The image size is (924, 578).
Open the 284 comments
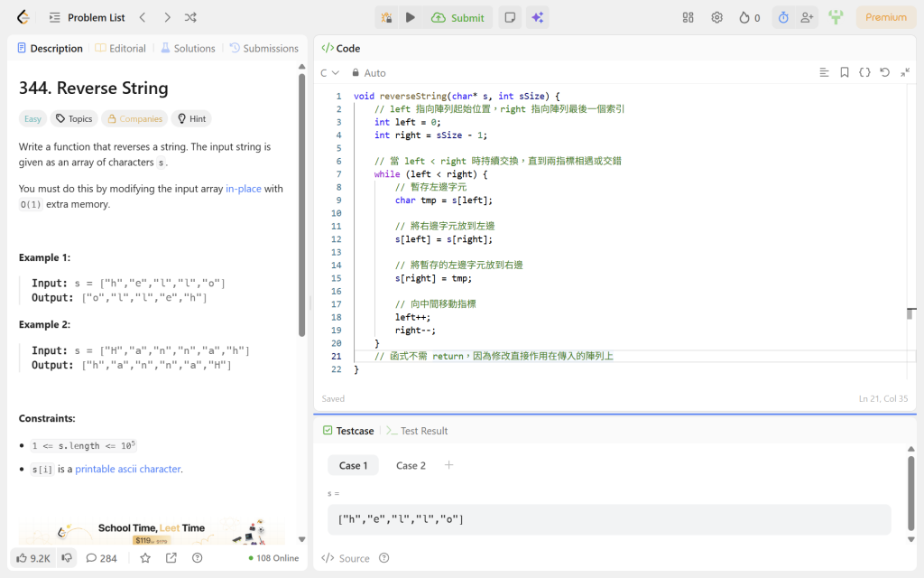(x=101, y=558)
